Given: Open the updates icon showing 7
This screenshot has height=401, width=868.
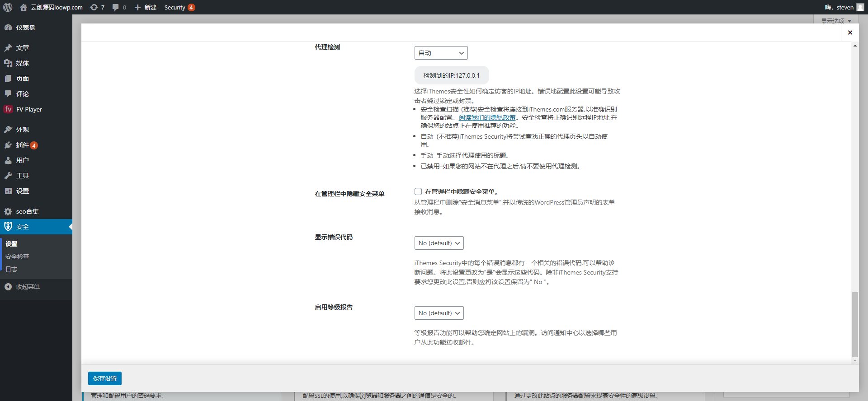Looking at the screenshot, I should point(94,7).
